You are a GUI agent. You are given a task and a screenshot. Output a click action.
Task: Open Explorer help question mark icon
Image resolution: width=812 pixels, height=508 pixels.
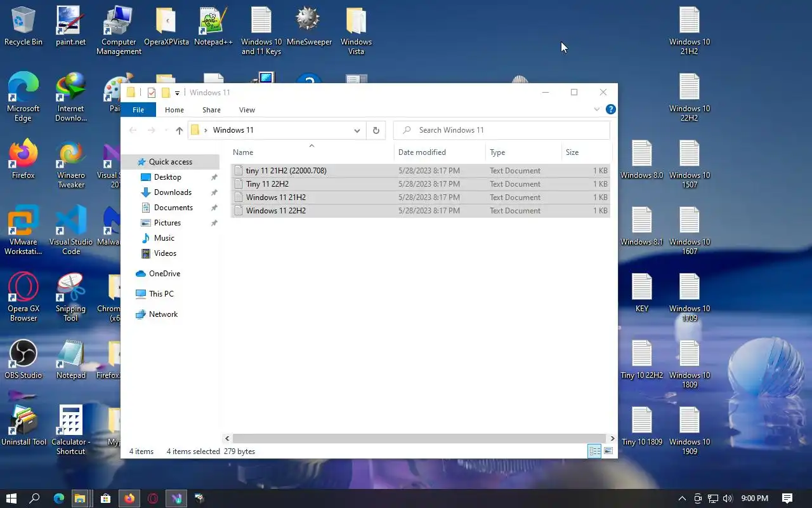point(610,109)
